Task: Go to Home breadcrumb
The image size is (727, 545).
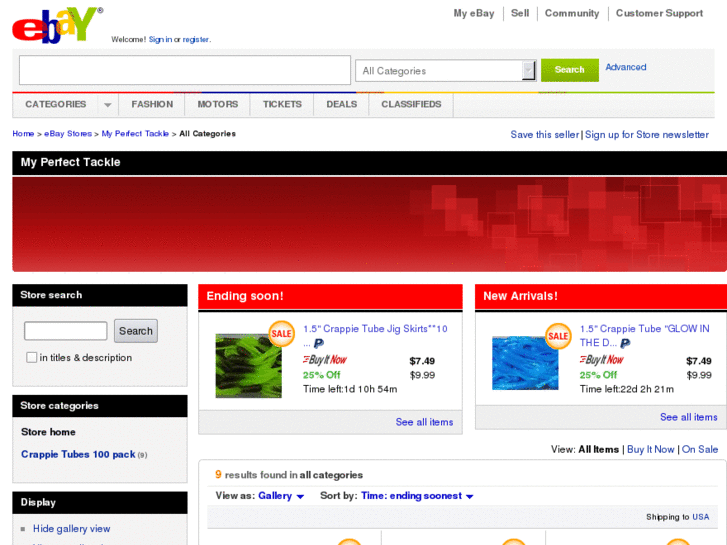Action: click(23, 134)
